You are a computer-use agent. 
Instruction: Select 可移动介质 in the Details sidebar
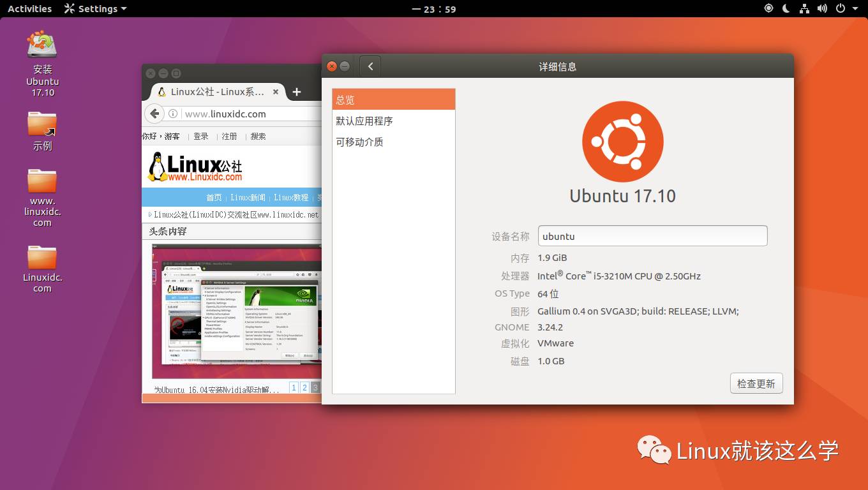394,142
